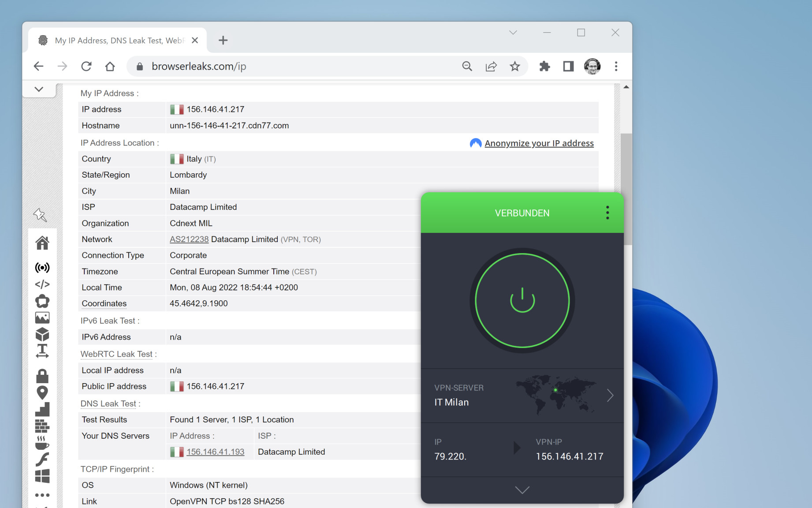The image size is (812, 508).
Task: Open the Geolocation pin sidebar icon
Action: click(42, 392)
